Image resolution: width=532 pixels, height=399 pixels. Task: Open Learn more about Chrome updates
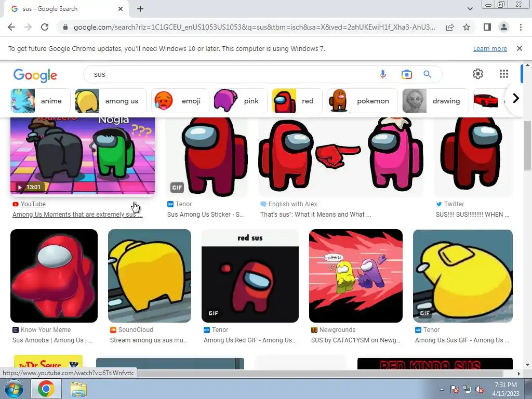490,48
